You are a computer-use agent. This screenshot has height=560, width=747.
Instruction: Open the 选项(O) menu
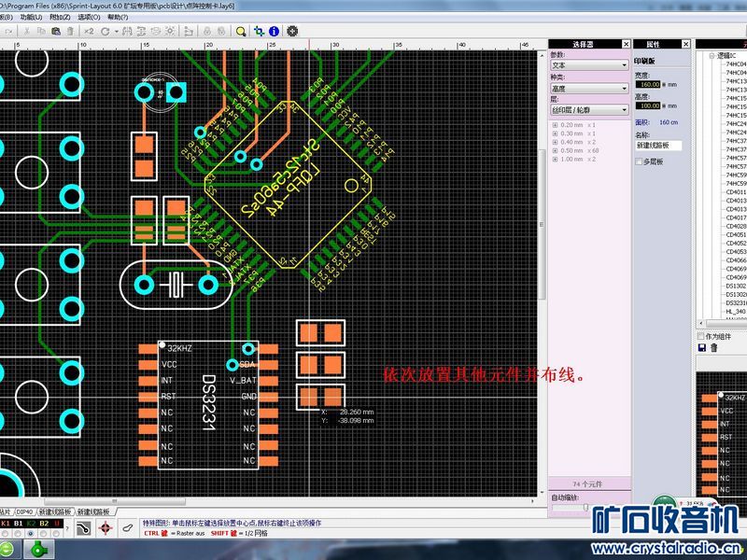(x=89, y=17)
